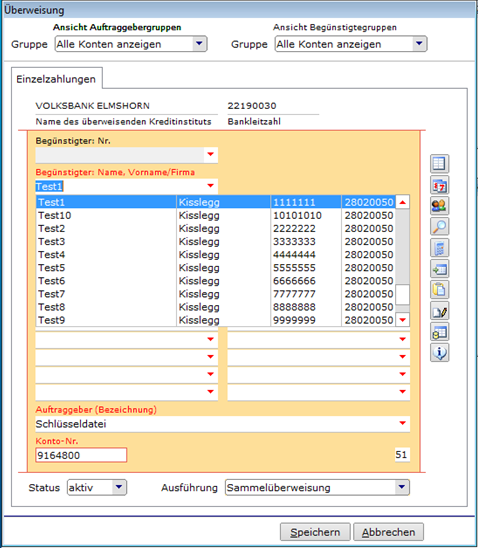Click account number 4444444 in list
Viewport: 478px width, 548px height.
pyautogui.click(x=294, y=254)
